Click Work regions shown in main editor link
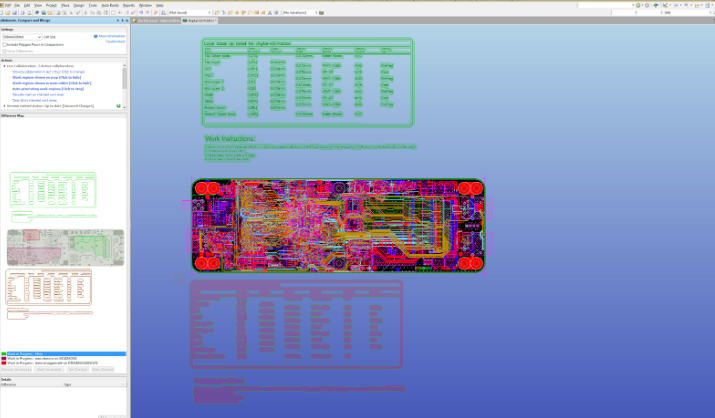 [x=52, y=83]
